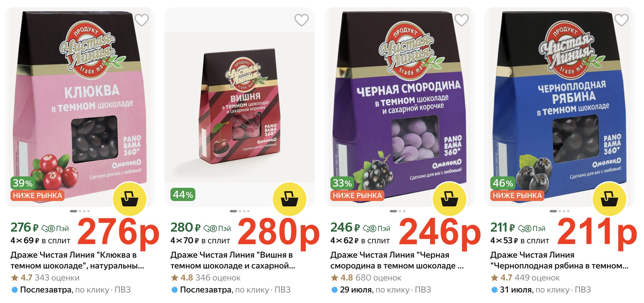The height and width of the screenshot is (303, 644).
Task: Favorite the Черноплодная рябина product heart
Action: 621,20
